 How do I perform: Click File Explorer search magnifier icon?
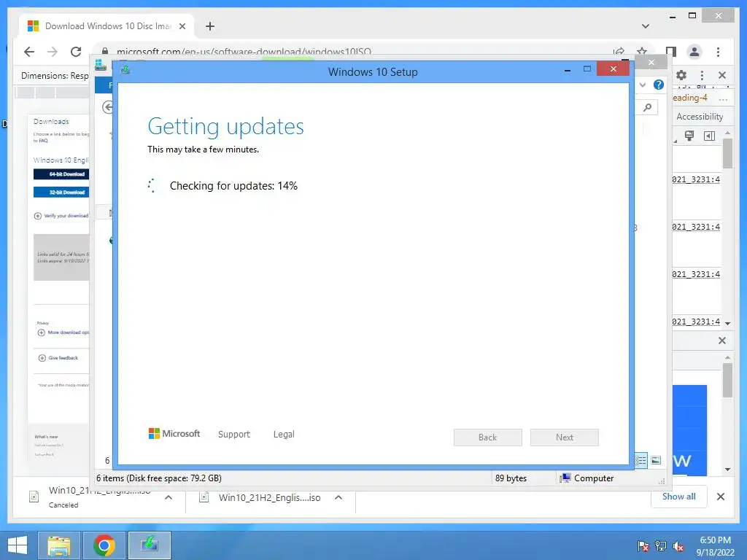point(647,108)
